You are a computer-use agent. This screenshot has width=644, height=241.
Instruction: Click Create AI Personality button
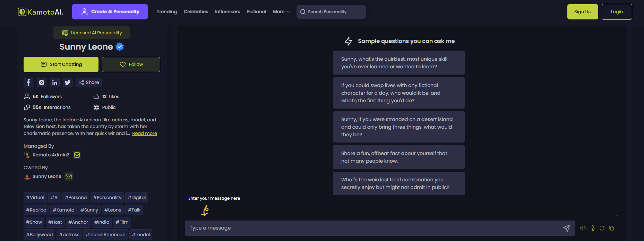point(110,12)
